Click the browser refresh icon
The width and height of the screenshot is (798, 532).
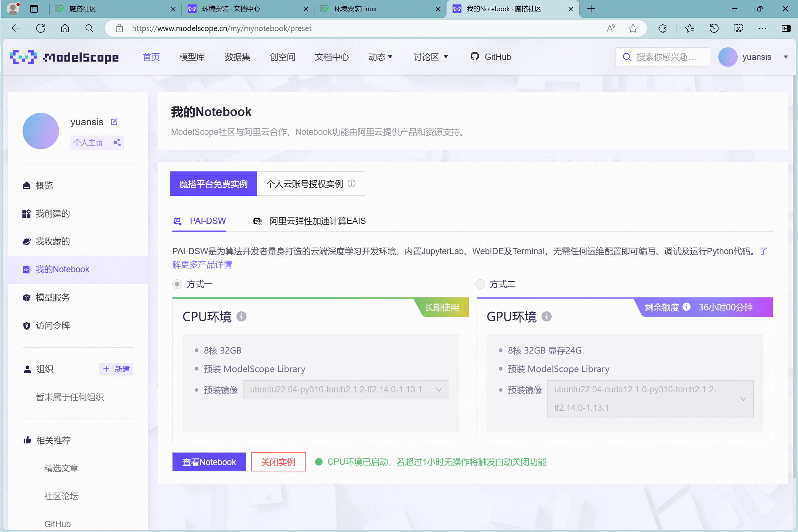pos(41,28)
